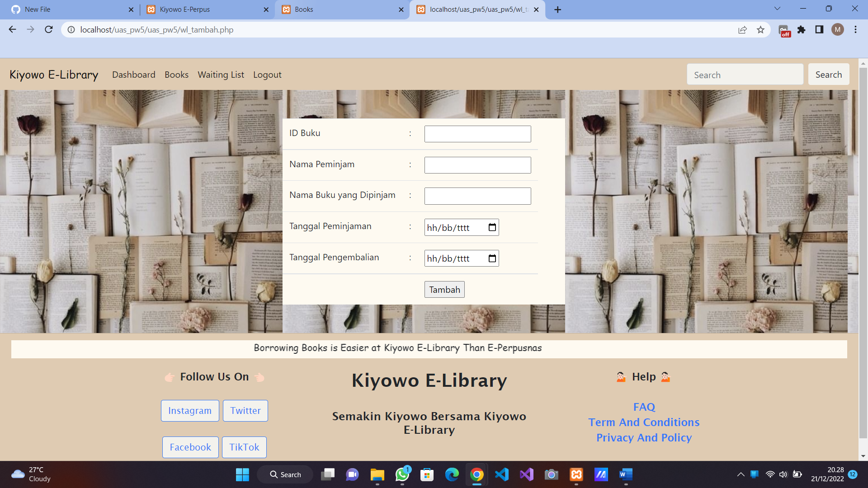This screenshot has width=868, height=488.
Task: Open calendar picker for Tanggal Pengembalian
Action: click(492, 258)
